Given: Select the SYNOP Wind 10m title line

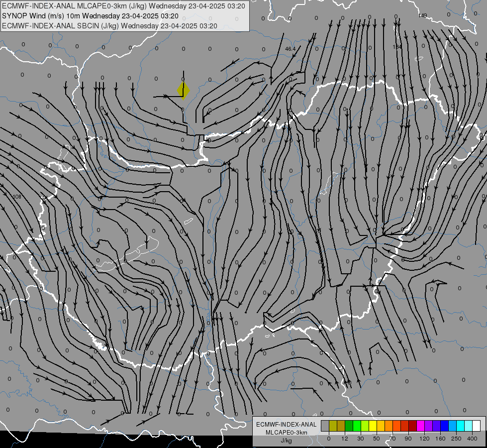Looking at the screenshot, I should click(x=90, y=16).
